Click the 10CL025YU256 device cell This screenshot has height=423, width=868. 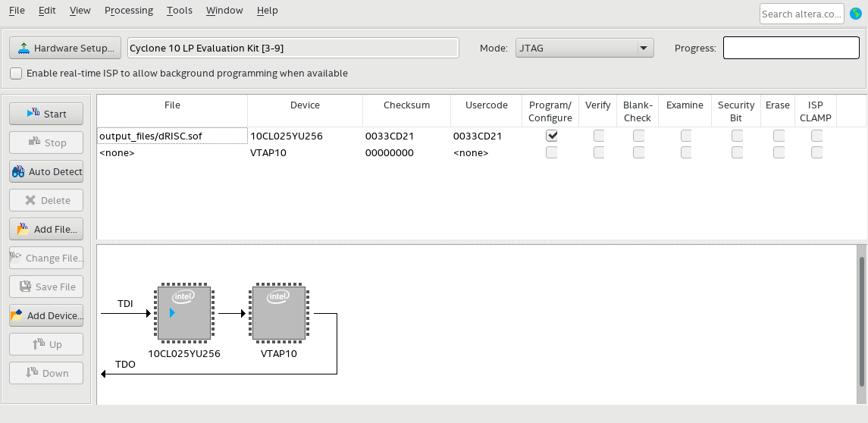(x=305, y=136)
